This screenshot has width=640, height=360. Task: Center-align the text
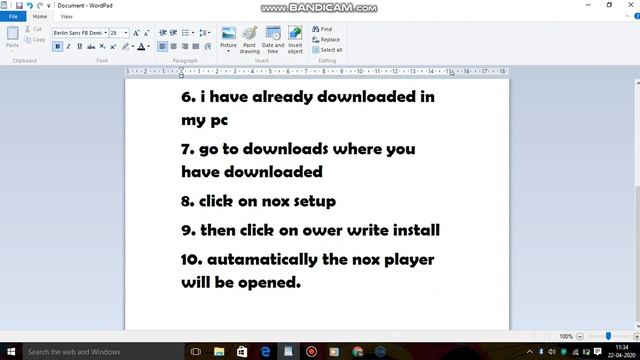[x=173, y=47]
